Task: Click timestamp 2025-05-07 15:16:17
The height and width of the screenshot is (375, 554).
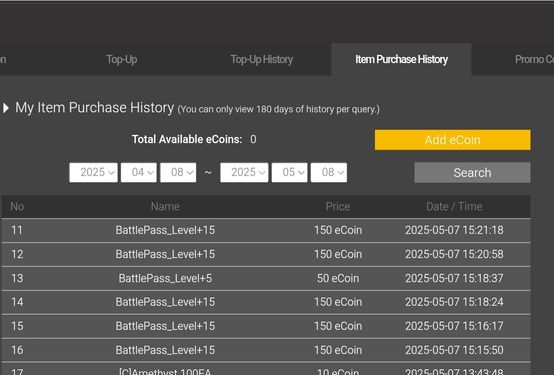Action: pos(454,326)
